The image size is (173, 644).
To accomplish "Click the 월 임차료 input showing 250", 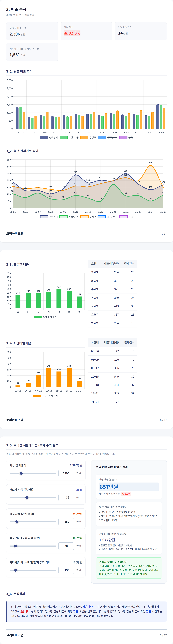I will 66,522.
